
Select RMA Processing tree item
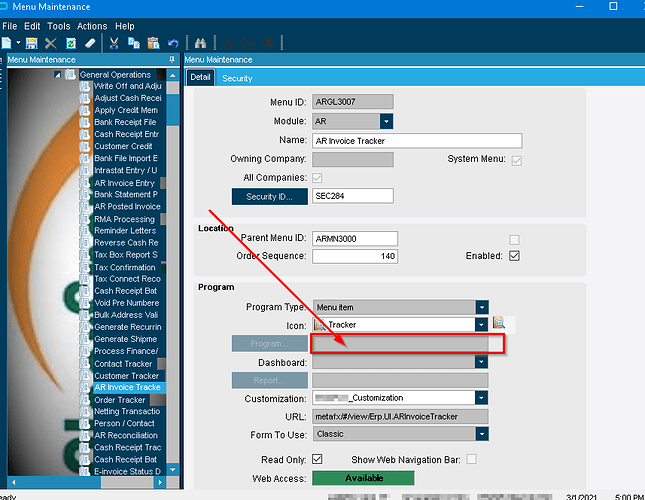click(x=124, y=219)
